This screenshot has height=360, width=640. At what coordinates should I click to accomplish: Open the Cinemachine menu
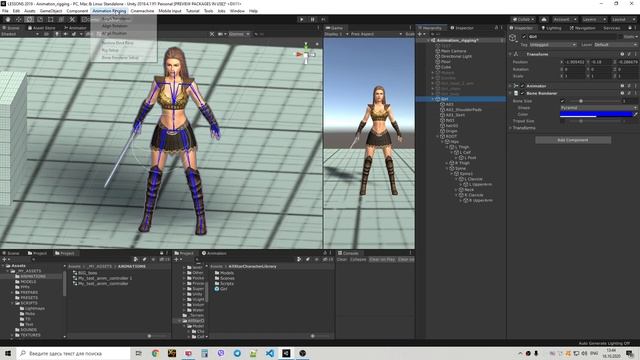tap(142, 11)
